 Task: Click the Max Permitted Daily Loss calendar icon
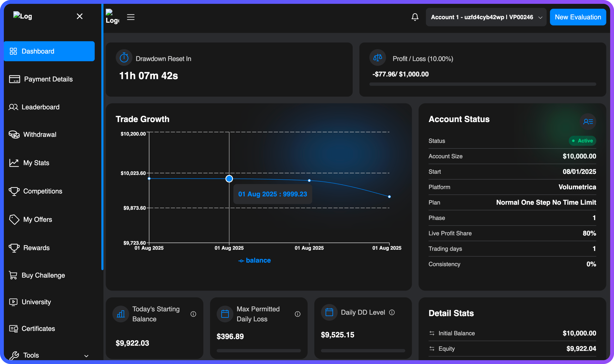pos(225,313)
